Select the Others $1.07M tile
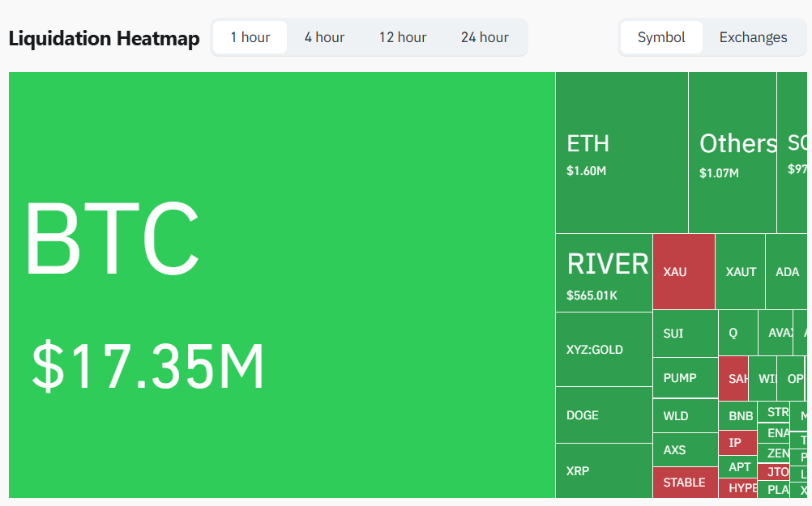 point(732,153)
